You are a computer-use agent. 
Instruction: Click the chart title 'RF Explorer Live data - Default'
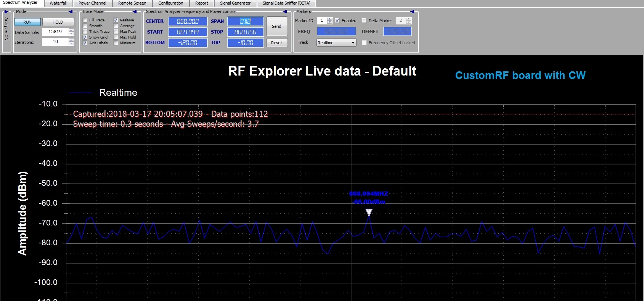(322, 71)
